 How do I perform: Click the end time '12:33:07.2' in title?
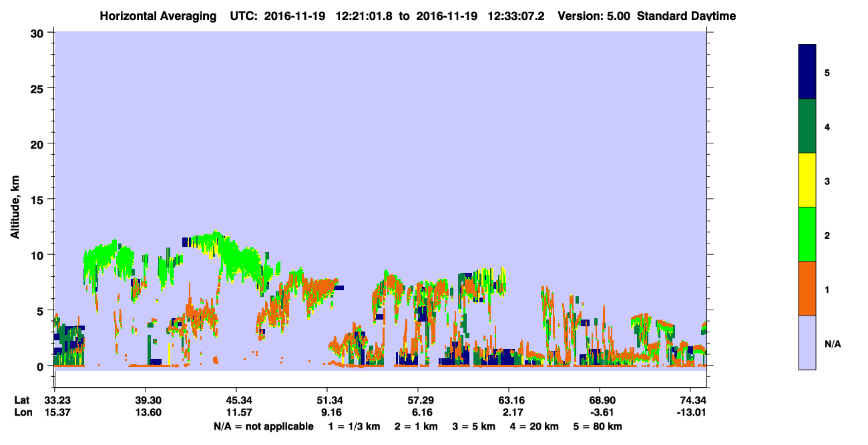[x=517, y=16]
